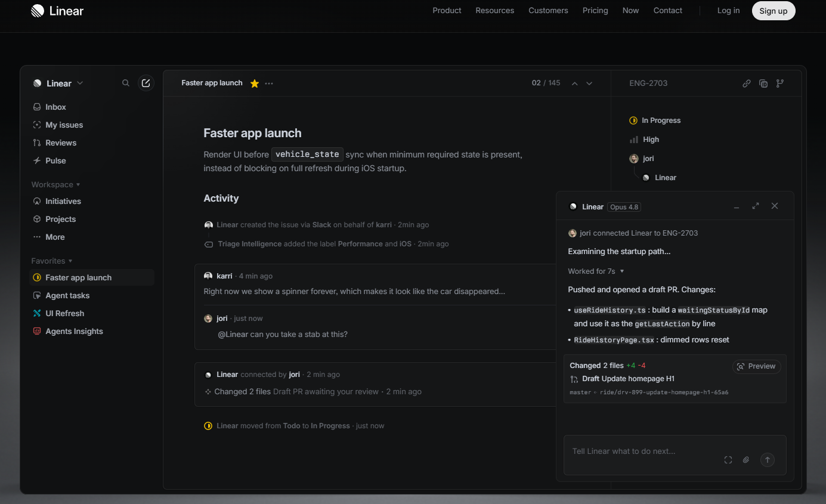The height and width of the screenshot is (504, 826).
Task: Click the Log in link
Action: 728,11
